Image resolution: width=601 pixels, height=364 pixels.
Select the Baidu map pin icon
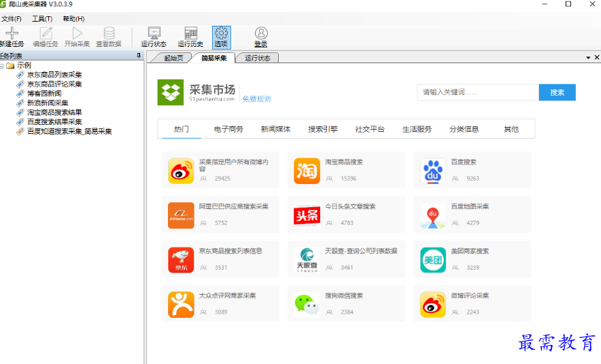click(x=433, y=215)
